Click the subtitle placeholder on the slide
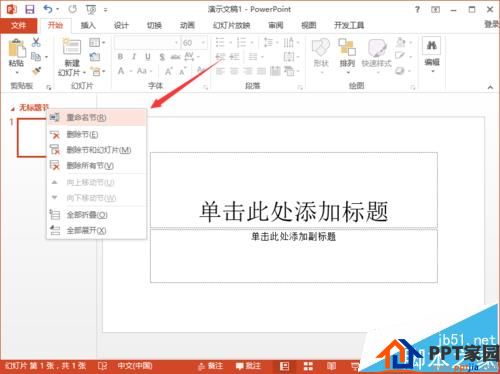The image size is (500, 374). 294,256
